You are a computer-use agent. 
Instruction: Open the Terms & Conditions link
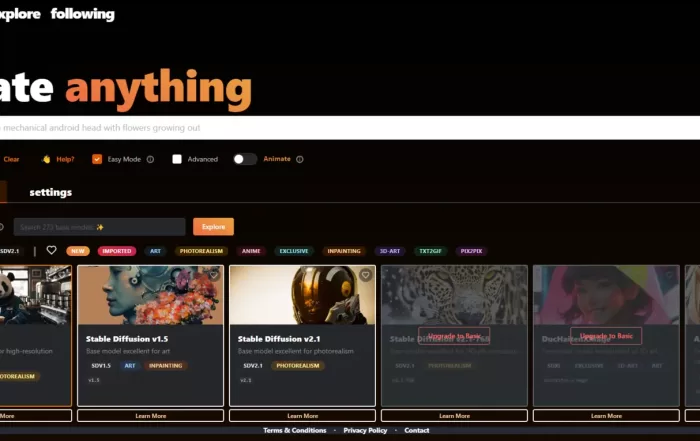(295, 430)
